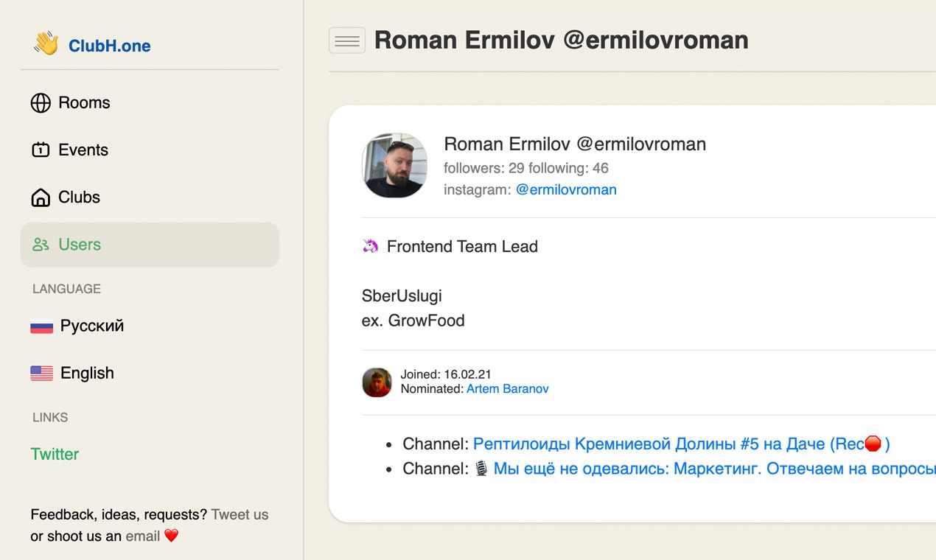Select the Users menu item
The width and height of the screenshot is (936, 560).
coord(80,245)
